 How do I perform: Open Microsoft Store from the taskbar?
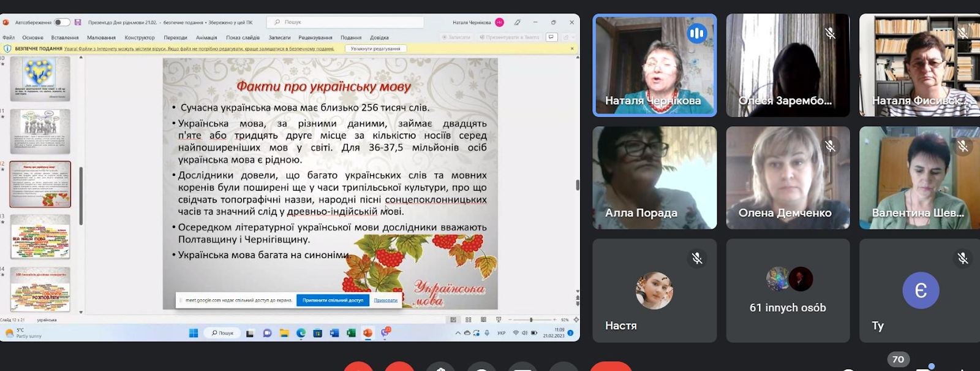(317, 333)
